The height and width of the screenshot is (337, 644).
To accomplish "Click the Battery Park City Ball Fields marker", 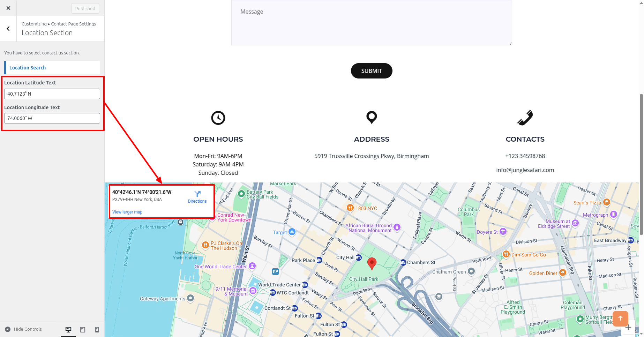I will click(241, 194).
